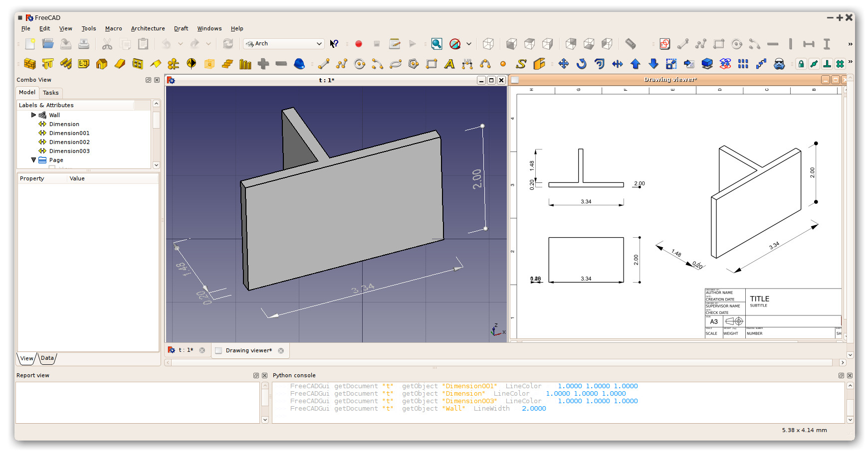Open the Redo history dropdown arrow
The height and width of the screenshot is (456, 868).
point(209,44)
